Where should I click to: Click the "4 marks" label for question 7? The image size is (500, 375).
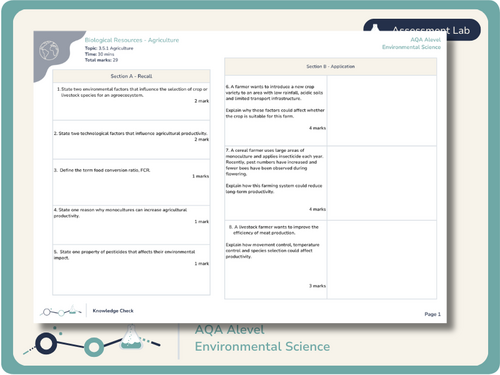tap(317, 209)
